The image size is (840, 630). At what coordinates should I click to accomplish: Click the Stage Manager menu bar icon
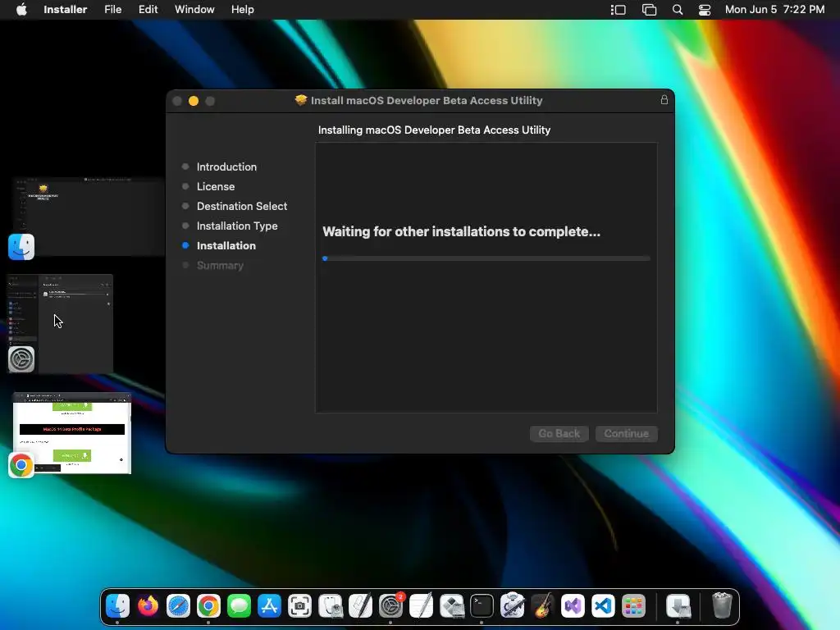pyautogui.click(x=619, y=10)
